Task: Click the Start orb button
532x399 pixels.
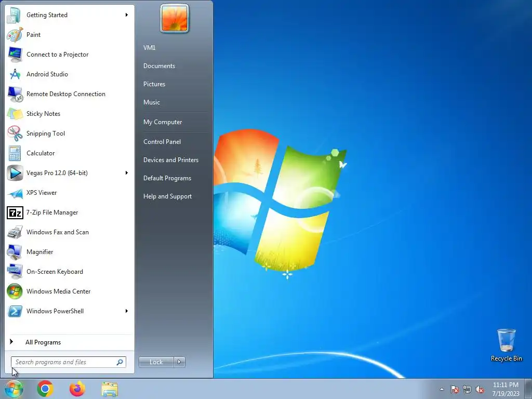Action: click(x=14, y=389)
